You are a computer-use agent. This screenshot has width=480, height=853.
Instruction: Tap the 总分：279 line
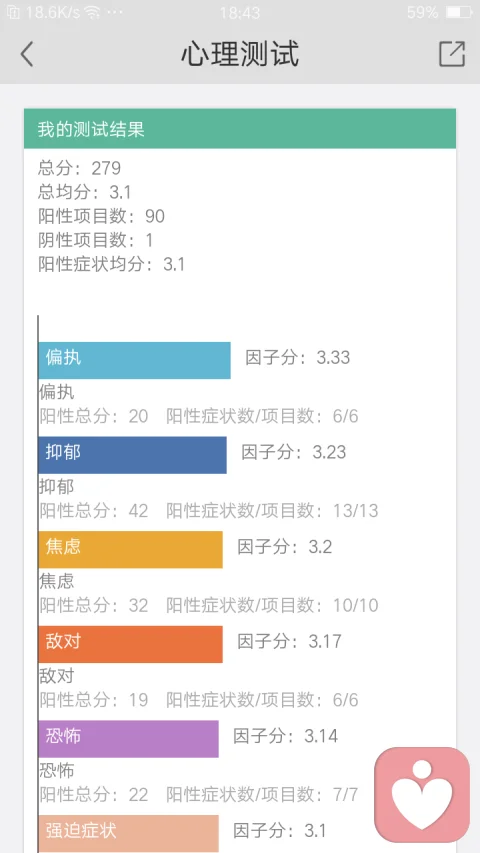79,168
